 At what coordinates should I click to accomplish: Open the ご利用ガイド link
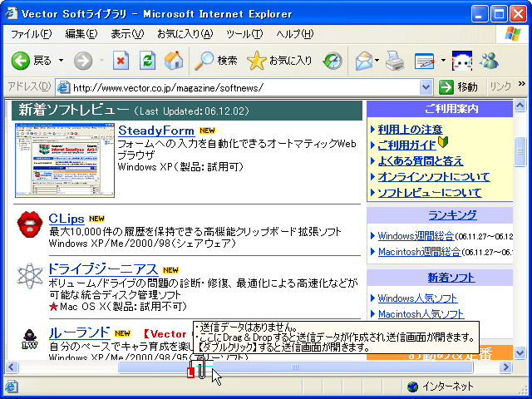406,145
